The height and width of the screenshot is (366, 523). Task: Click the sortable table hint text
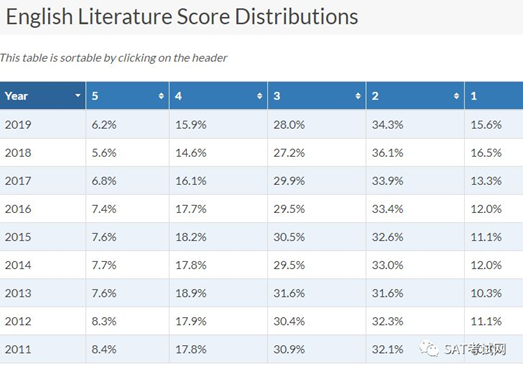coord(113,58)
